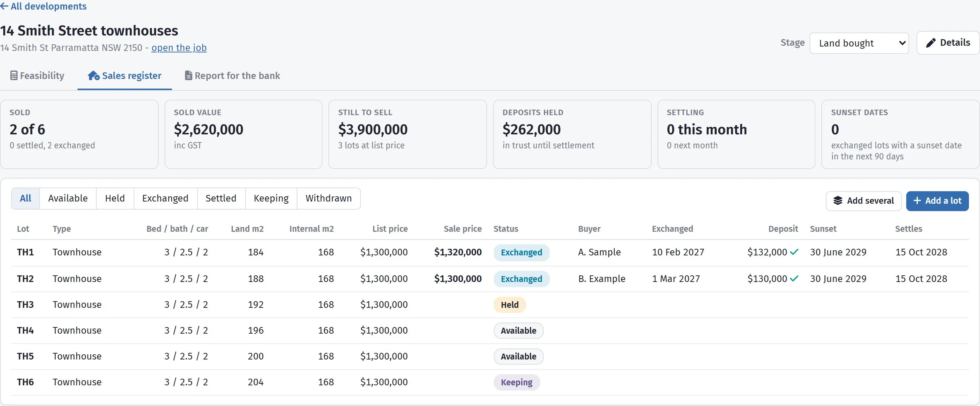Select the All filter
The height and width of the screenshot is (406, 980).
pyautogui.click(x=25, y=198)
